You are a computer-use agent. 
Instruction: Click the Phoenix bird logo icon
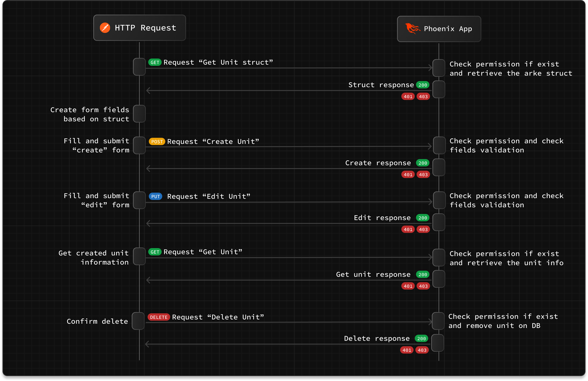412,28
